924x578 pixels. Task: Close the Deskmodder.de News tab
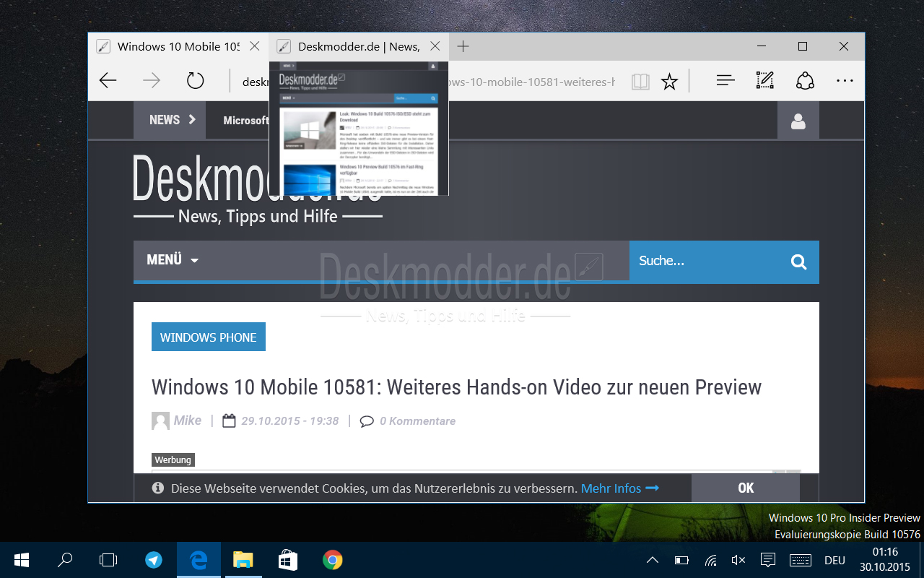(435, 46)
